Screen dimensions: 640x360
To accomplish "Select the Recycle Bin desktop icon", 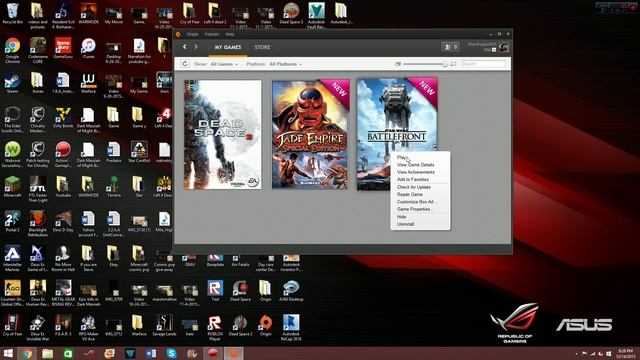I will coord(12,13).
